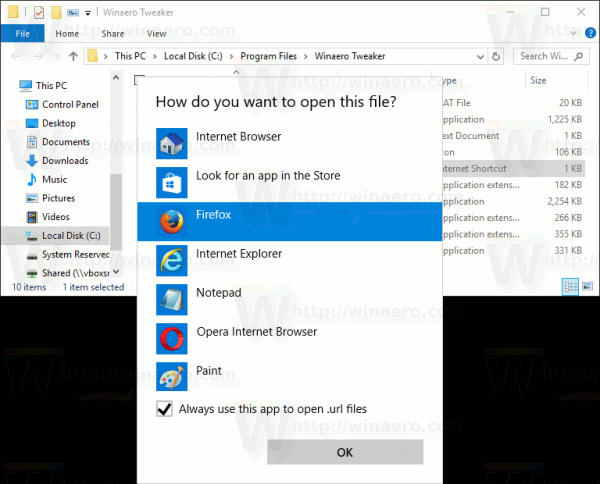Uncheck Always use this app for .url files
This screenshot has height=484, width=600.
165,409
